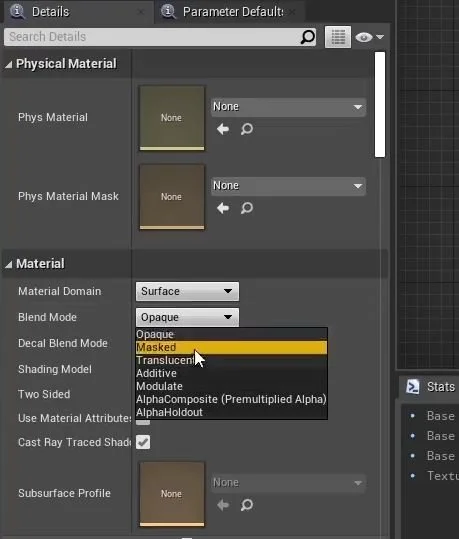Collapse the Physical Material section
This screenshot has height=539, width=459.
pos(9,64)
